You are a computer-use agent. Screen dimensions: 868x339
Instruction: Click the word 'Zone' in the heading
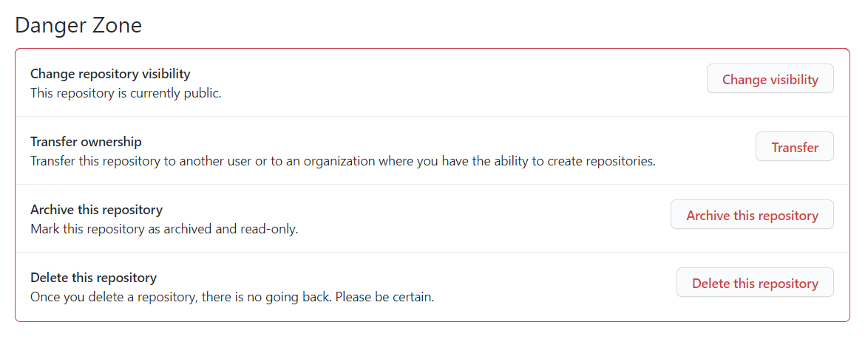pyautogui.click(x=118, y=26)
